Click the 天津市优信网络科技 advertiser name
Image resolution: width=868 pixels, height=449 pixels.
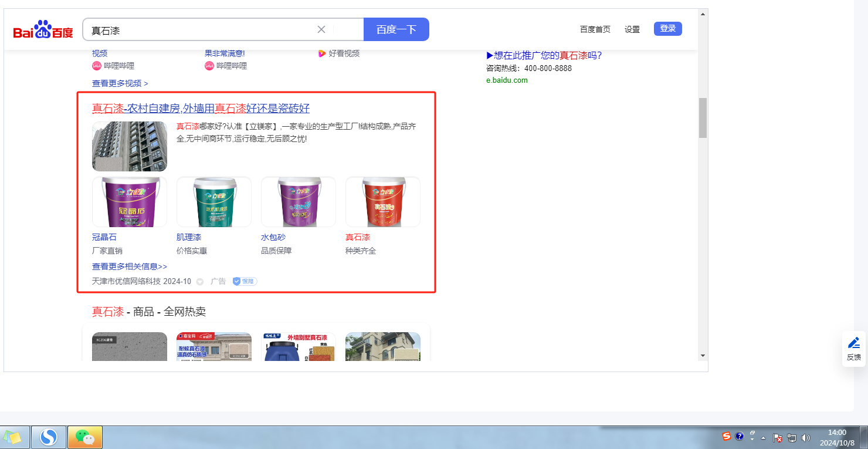click(x=126, y=281)
